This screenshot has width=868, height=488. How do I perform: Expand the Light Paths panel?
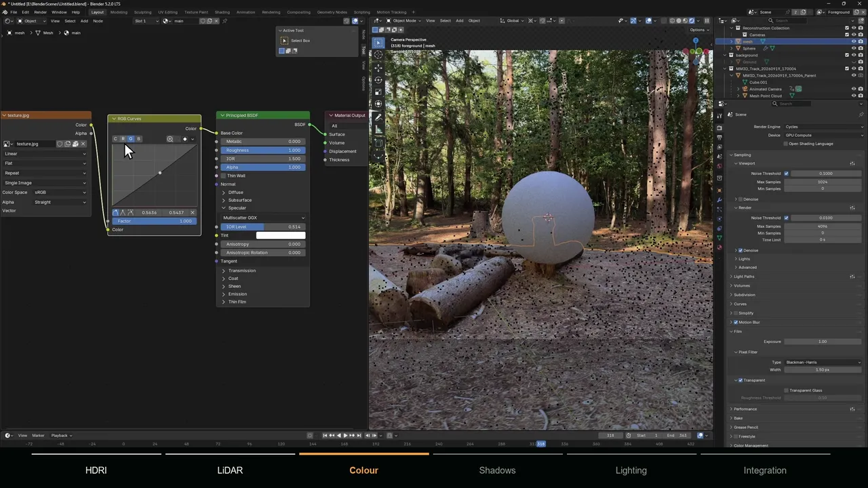743,277
